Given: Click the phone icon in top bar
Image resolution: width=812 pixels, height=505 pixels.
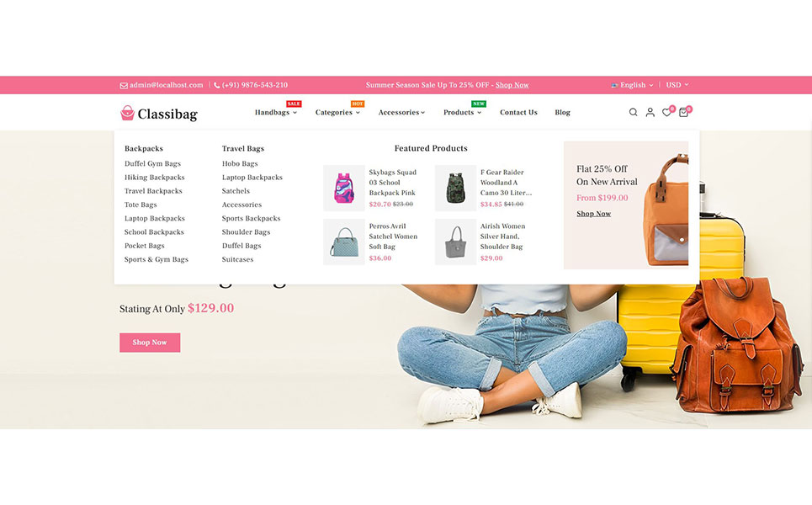Looking at the screenshot, I should 217,86.
